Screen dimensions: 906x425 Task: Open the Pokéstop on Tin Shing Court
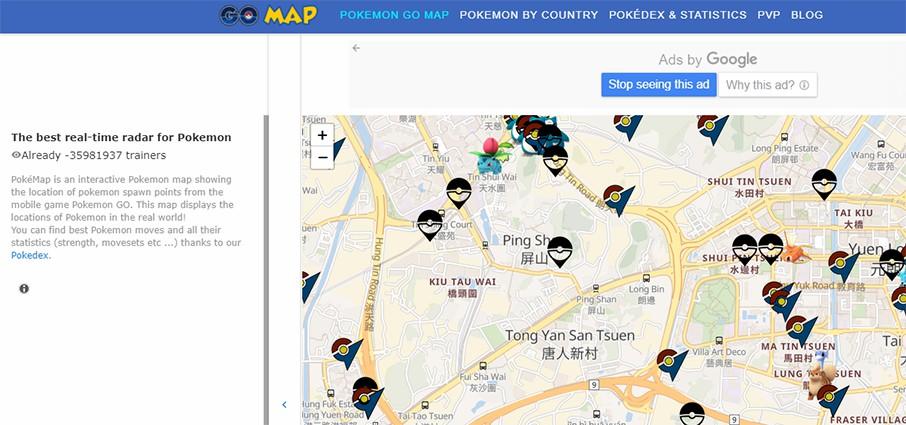[x=430, y=225]
